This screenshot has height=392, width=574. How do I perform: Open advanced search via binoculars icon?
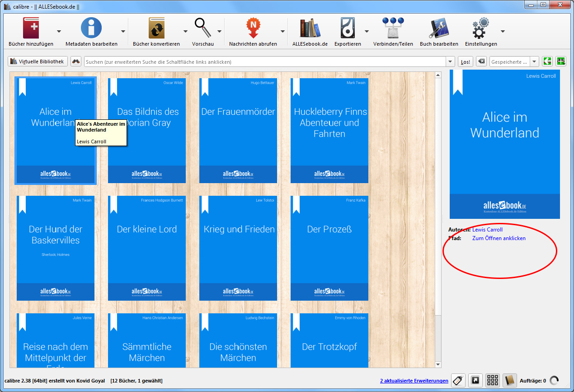[x=76, y=61]
